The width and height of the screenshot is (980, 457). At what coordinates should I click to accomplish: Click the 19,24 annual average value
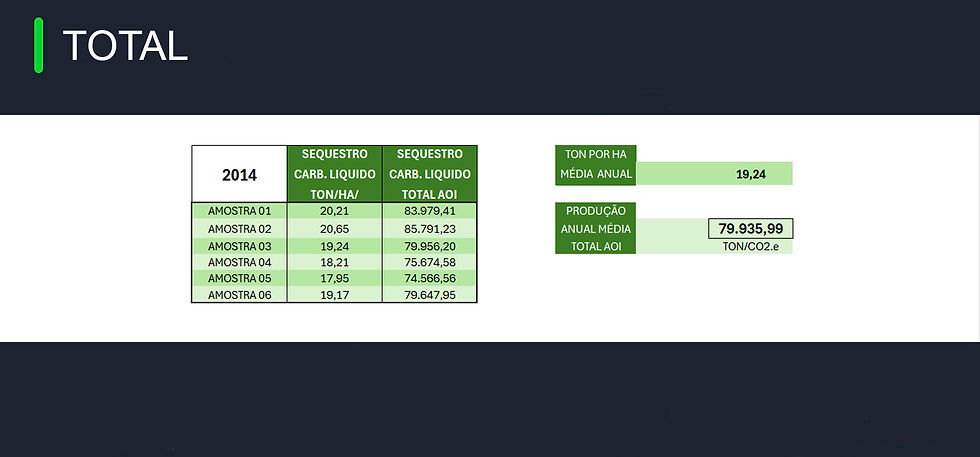point(751,174)
